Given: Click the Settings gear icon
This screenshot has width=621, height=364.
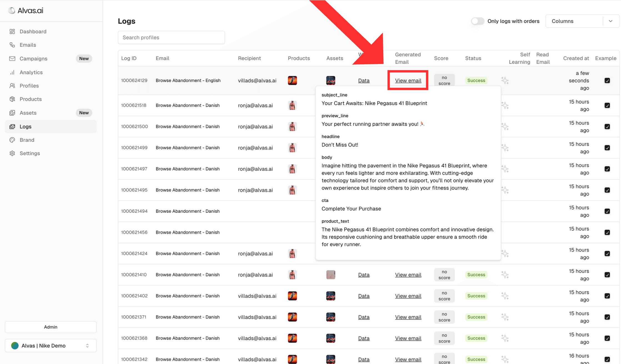Looking at the screenshot, I should click(x=12, y=153).
